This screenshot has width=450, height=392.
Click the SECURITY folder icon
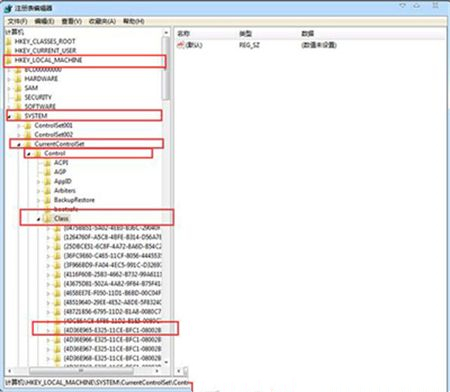(x=19, y=97)
